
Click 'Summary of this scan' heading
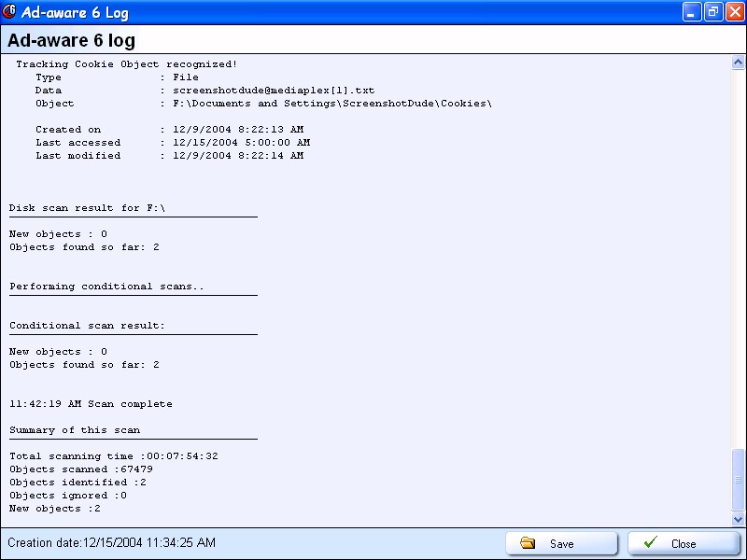(75, 430)
